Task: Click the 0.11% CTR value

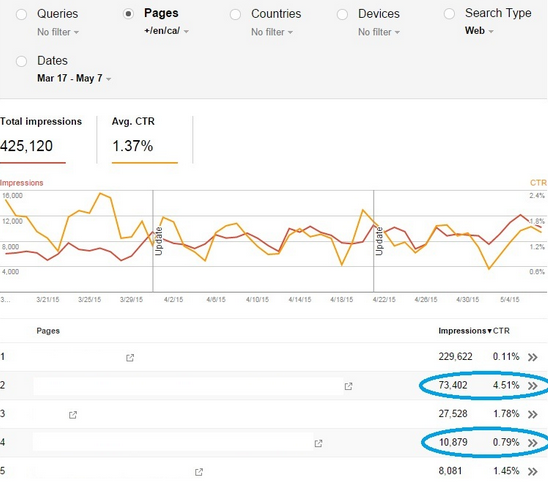Action: pyautogui.click(x=506, y=357)
